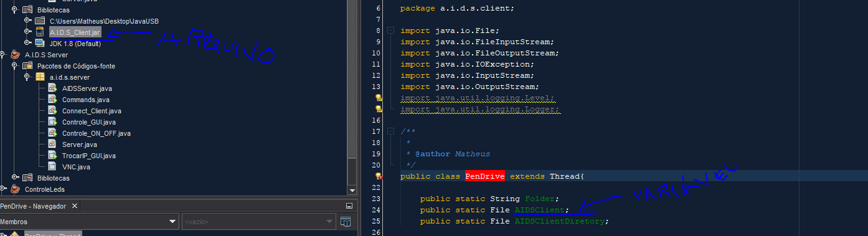Collapse the A.I.D.S Server project
868x236 pixels.
[3, 54]
